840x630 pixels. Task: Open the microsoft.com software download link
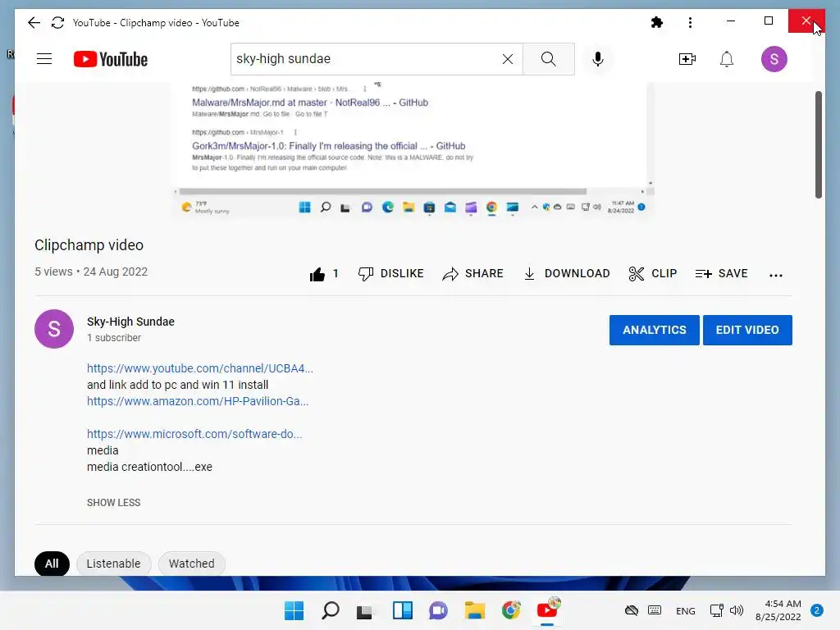coord(194,434)
